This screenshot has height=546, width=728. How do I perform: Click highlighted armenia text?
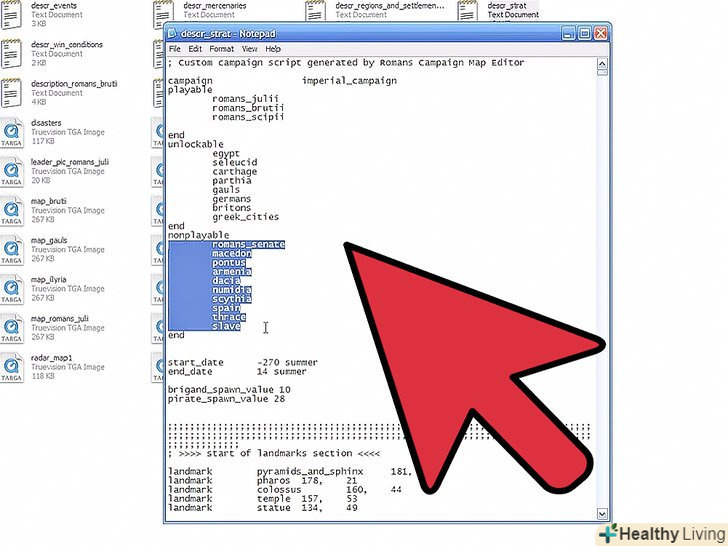(232, 271)
